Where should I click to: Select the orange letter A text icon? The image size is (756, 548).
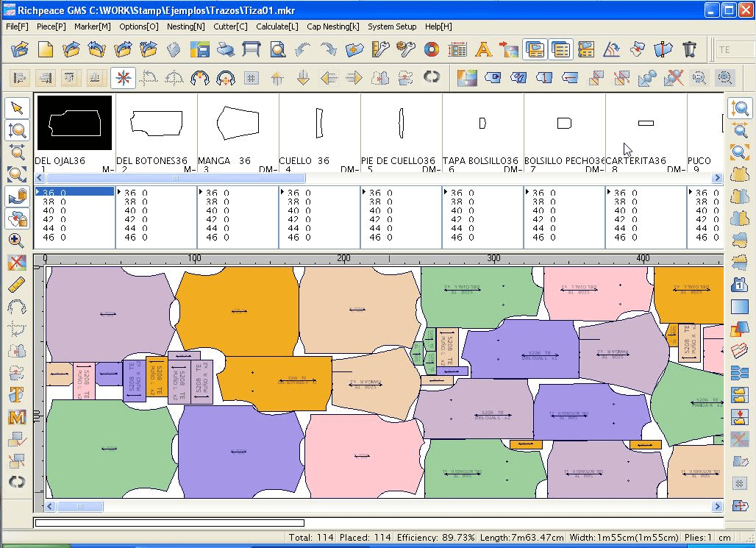click(483, 50)
